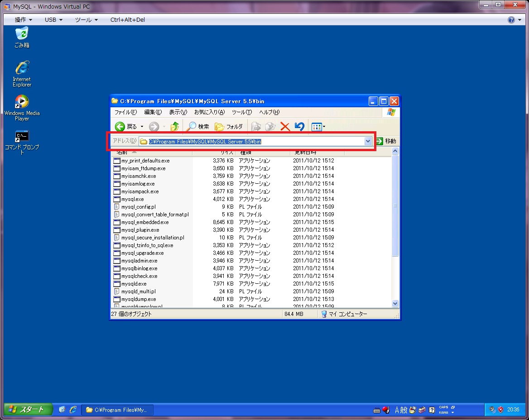Select the Command Prompt desktop shortcut
Viewport: 529px width, 420px height.
click(22, 142)
